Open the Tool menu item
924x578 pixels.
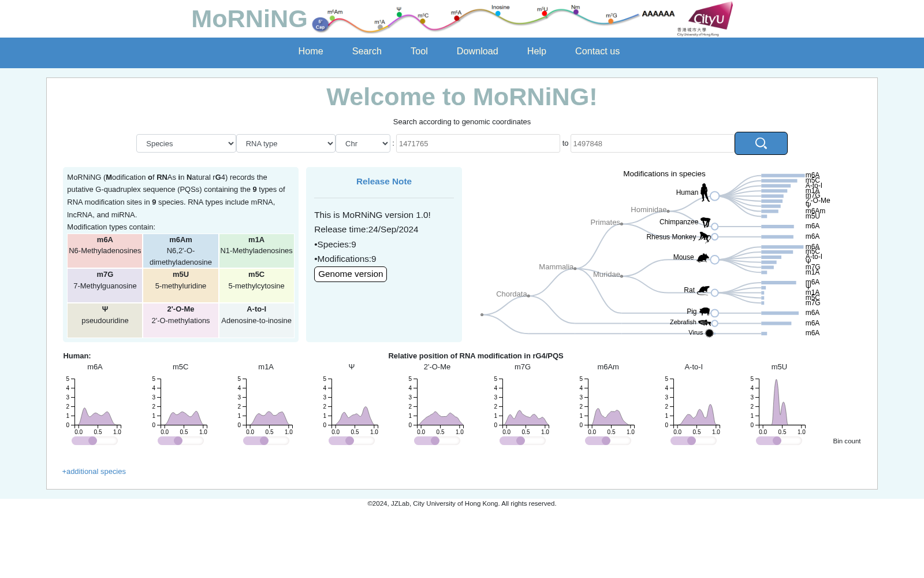tap(419, 51)
